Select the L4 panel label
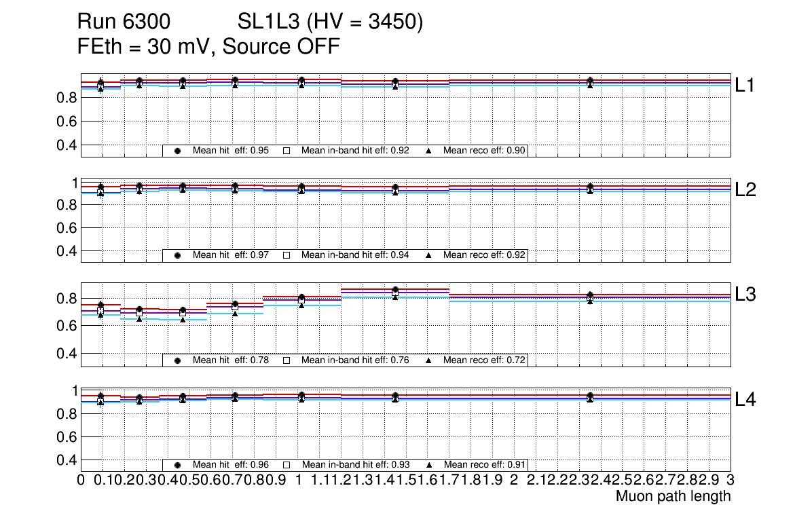Screen dimensions: 812x524 click(x=747, y=400)
